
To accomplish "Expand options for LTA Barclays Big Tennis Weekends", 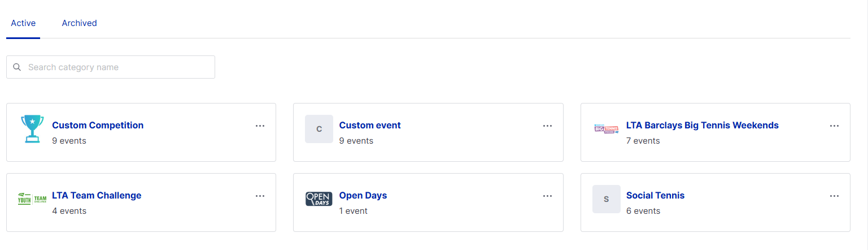I will pyautogui.click(x=834, y=126).
